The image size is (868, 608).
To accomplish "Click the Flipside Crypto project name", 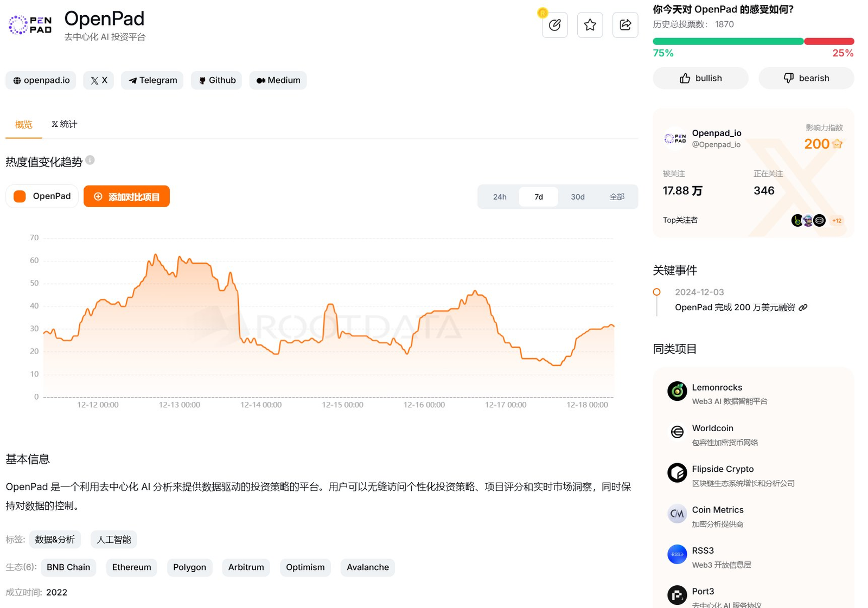I will tap(723, 469).
